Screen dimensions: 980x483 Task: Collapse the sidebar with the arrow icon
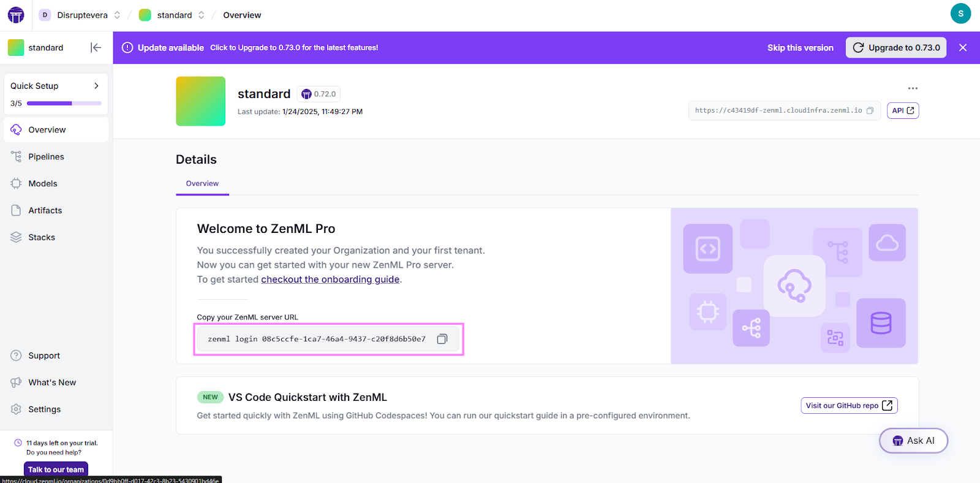coord(96,48)
